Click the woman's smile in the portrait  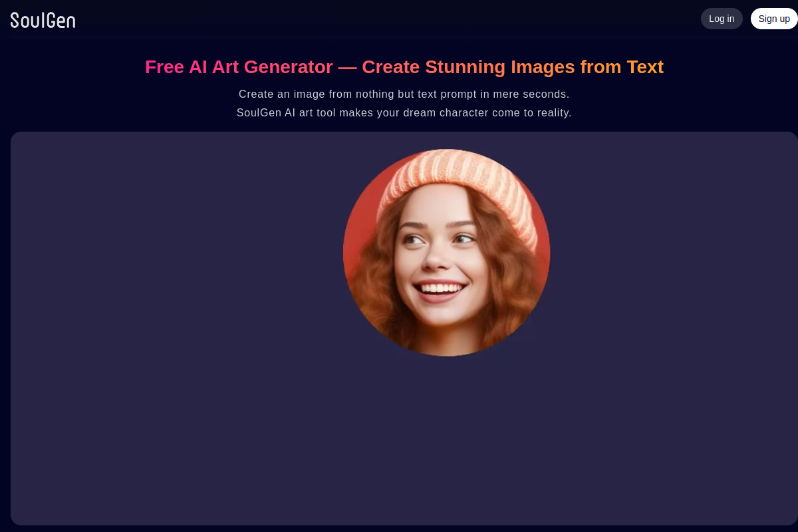(439, 289)
